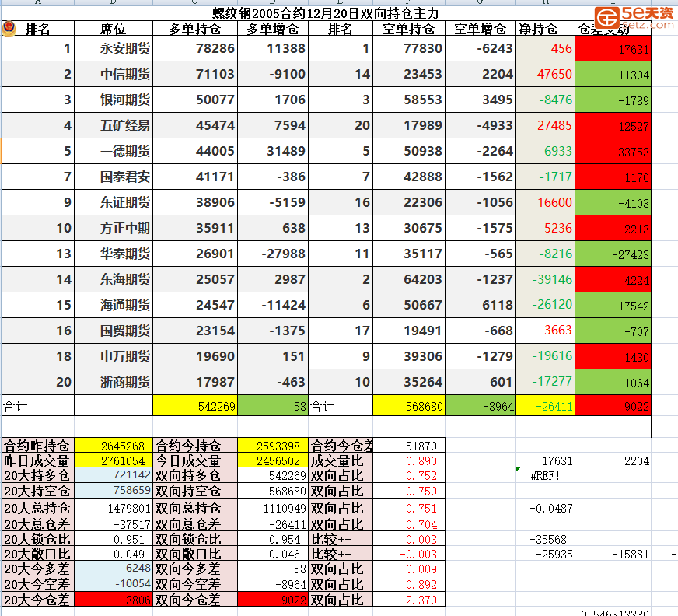The width and height of the screenshot is (678, 616).
Task: Select the red 双向今仓差 cell 9022
Action: (273, 600)
